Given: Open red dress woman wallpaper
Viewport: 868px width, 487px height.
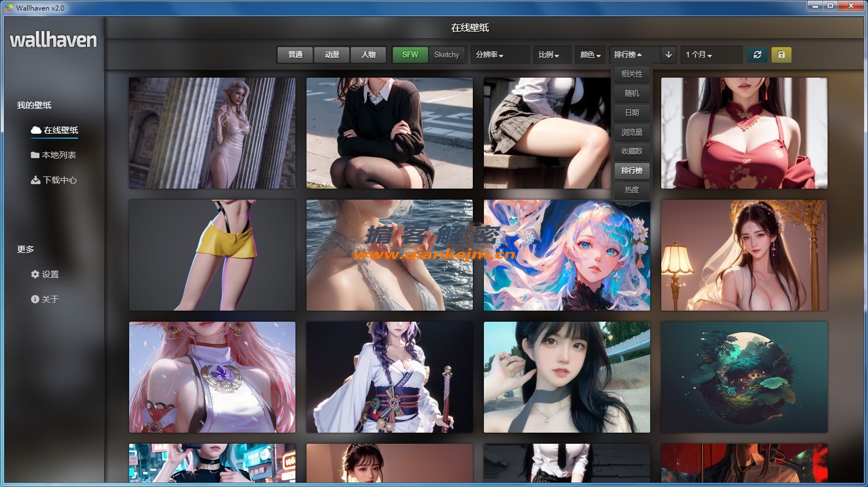Looking at the screenshot, I should pos(744,133).
